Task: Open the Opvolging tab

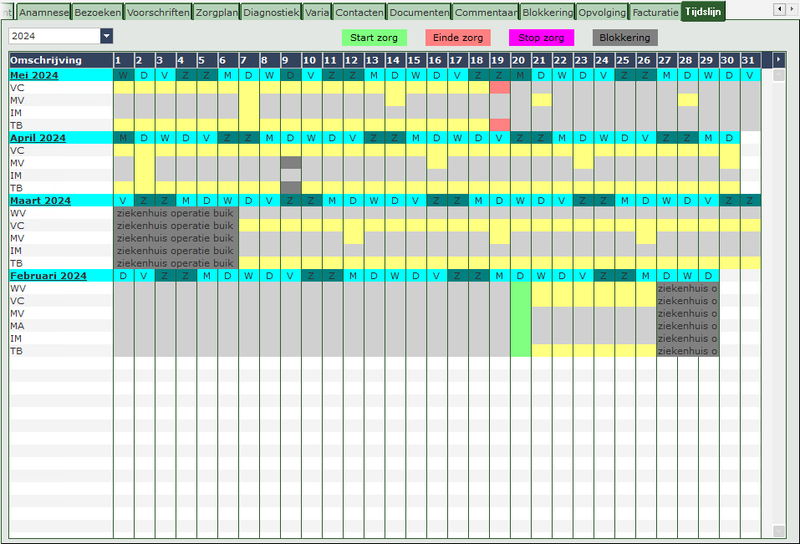Action: (602, 12)
